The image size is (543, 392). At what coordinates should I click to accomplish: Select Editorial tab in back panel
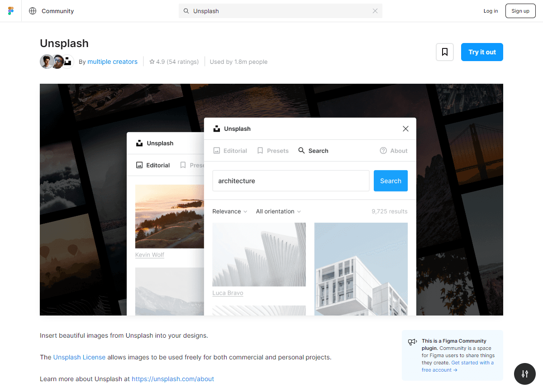153,165
